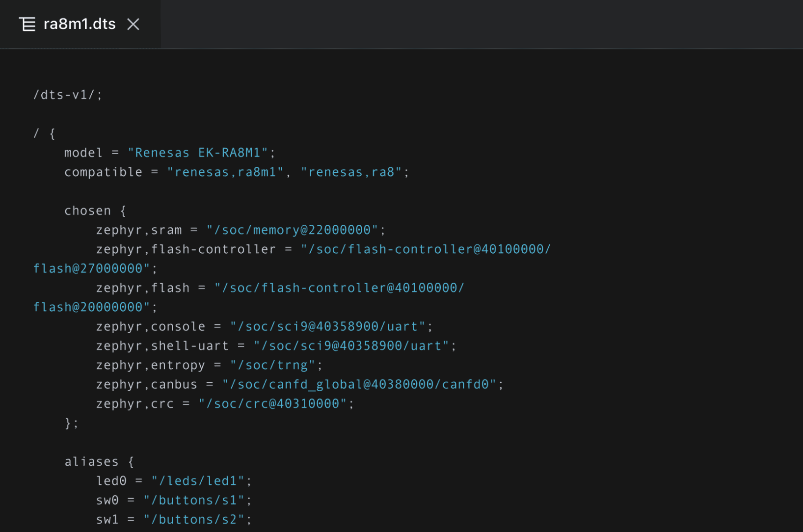Click the sw1 alias name
This screenshot has height=532, width=803.
tap(107, 520)
